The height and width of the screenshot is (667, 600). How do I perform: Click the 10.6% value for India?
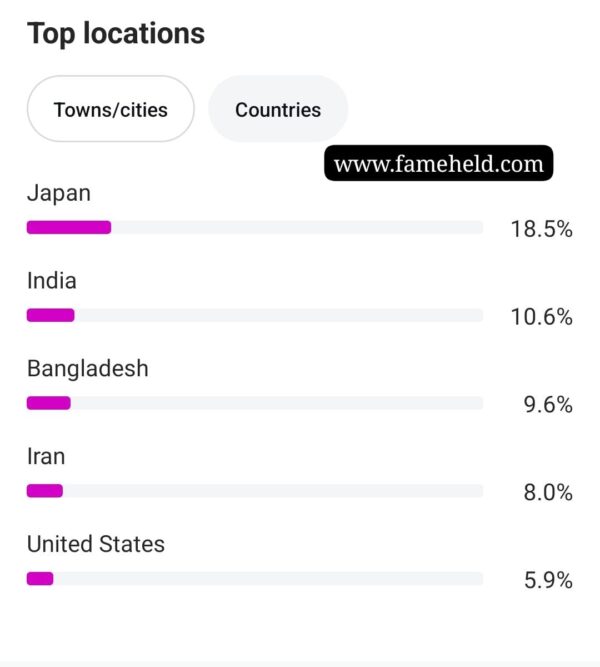(x=541, y=317)
